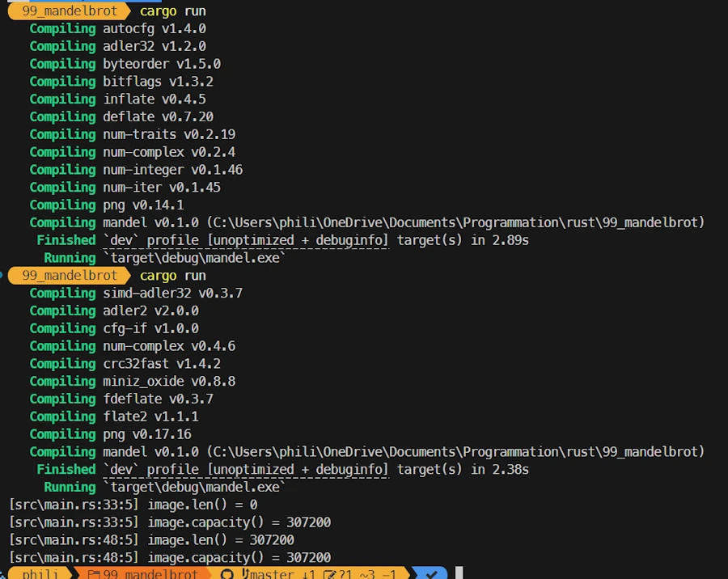Click the blue checkmark status segment

[432, 574]
